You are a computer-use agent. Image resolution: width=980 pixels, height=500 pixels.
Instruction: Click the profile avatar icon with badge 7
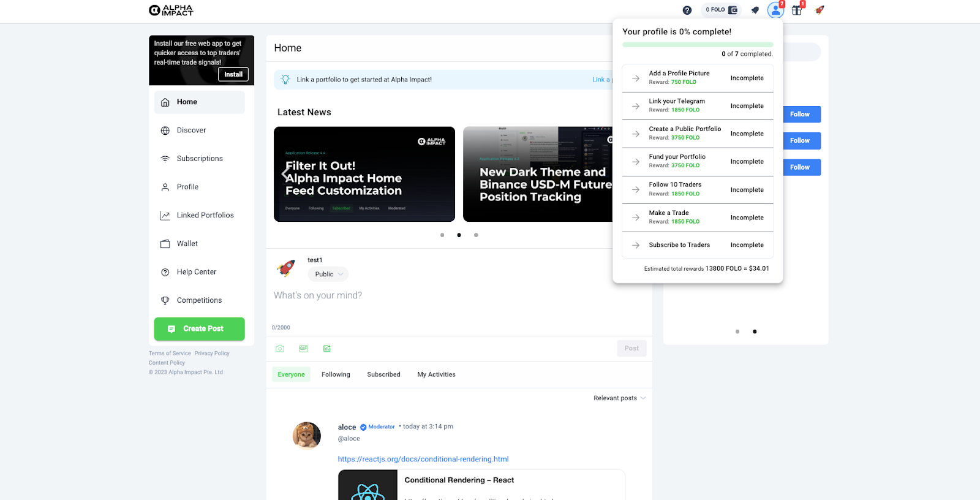(775, 10)
